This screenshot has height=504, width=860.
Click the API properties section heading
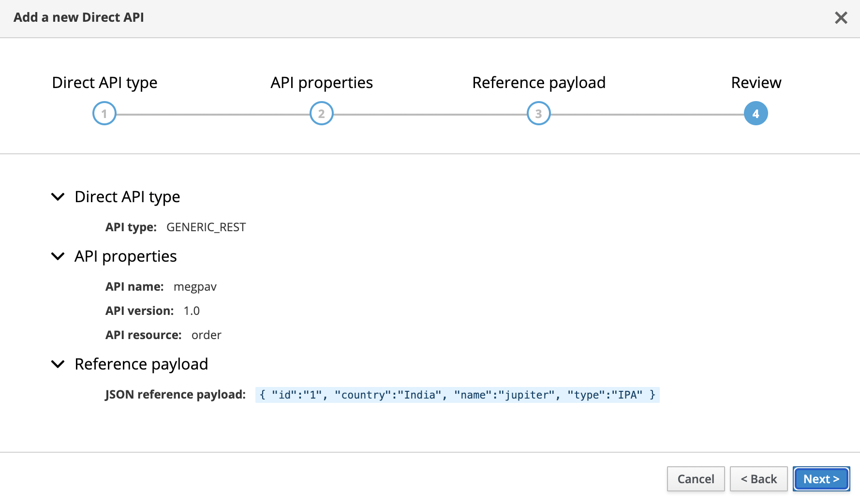[x=126, y=256]
